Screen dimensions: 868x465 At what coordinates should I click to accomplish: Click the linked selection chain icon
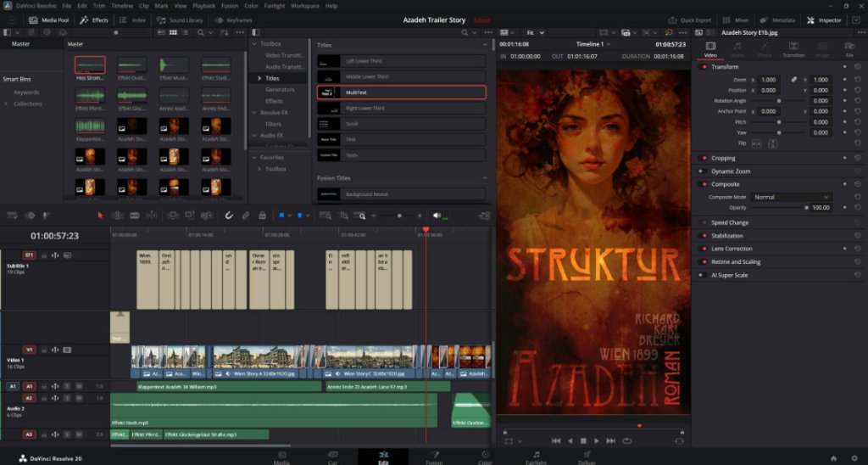click(x=246, y=216)
